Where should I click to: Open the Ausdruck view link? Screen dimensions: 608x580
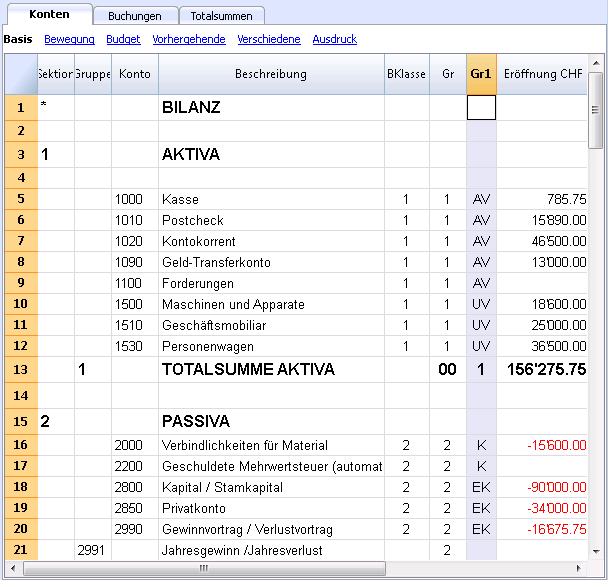(335, 39)
